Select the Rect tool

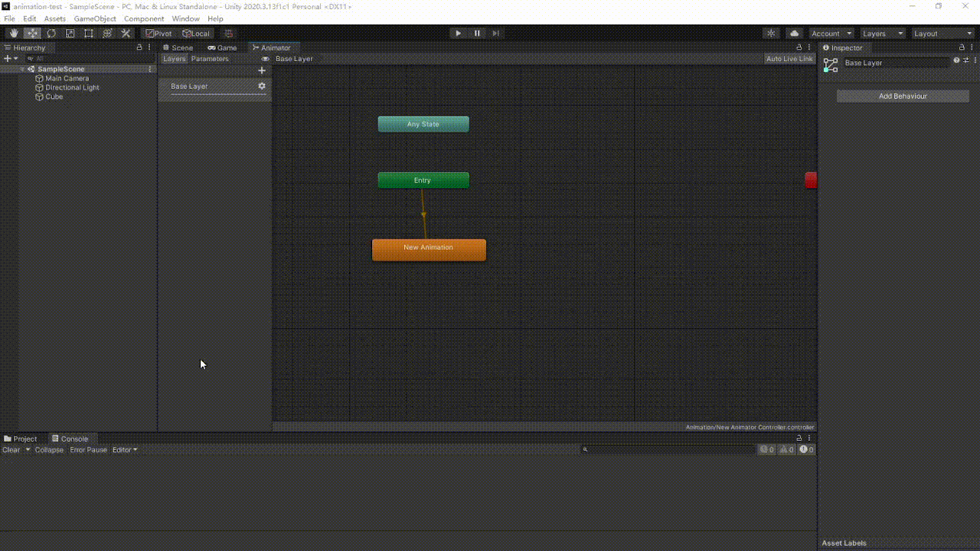(x=89, y=33)
